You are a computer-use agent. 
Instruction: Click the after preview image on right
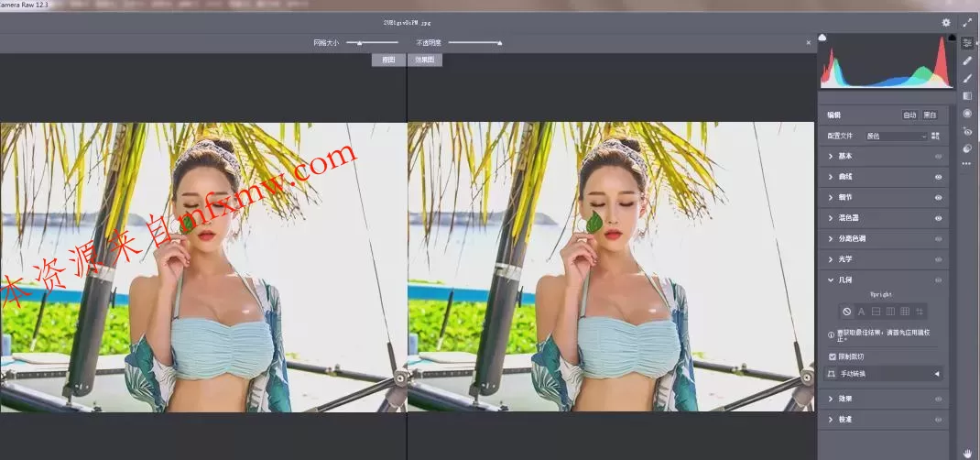coord(611,267)
